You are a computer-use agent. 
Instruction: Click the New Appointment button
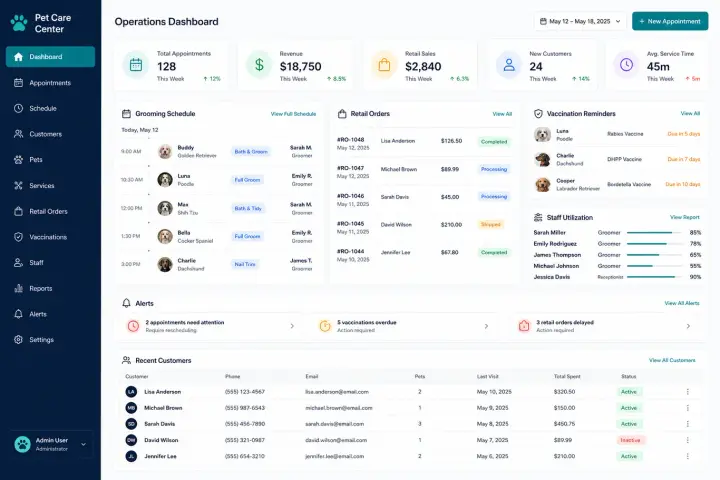pos(670,21)
